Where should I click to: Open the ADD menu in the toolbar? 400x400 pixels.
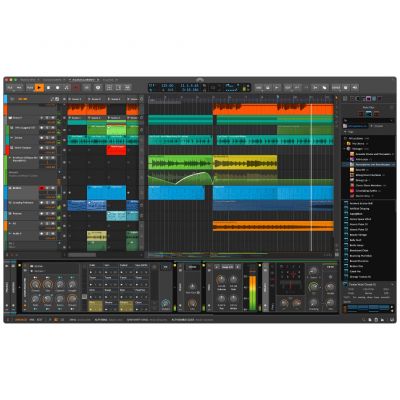coord(259,88)
